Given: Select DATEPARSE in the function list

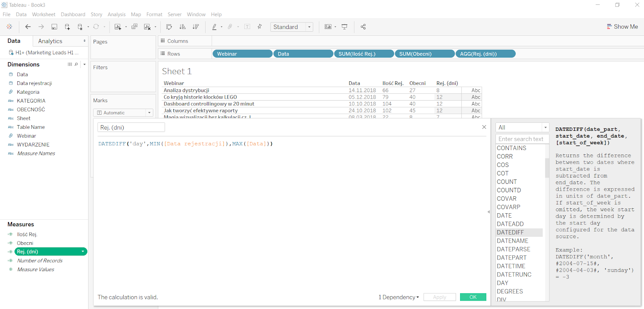Looking at the screenshot, I should tap(513, 249).
